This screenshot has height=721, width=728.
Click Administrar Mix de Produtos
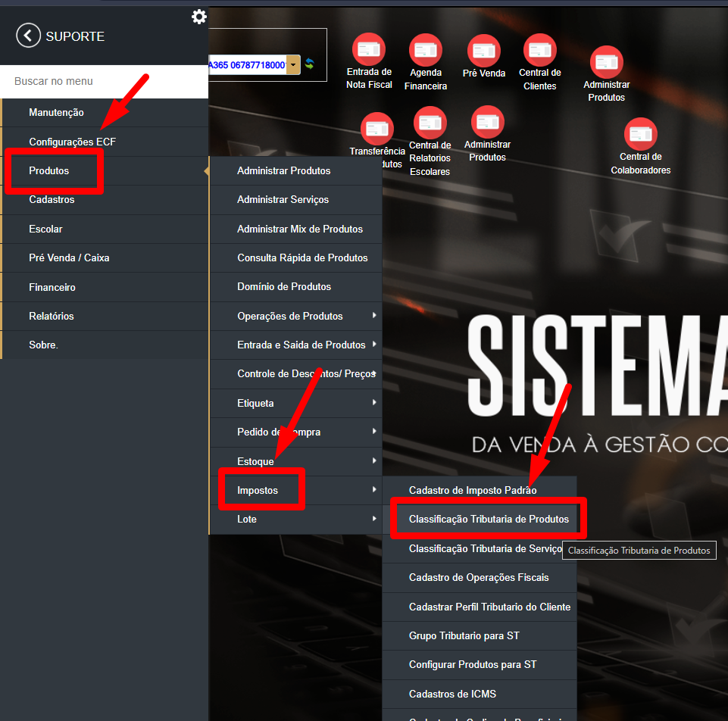pyautogui.click(x=299, y=229)
